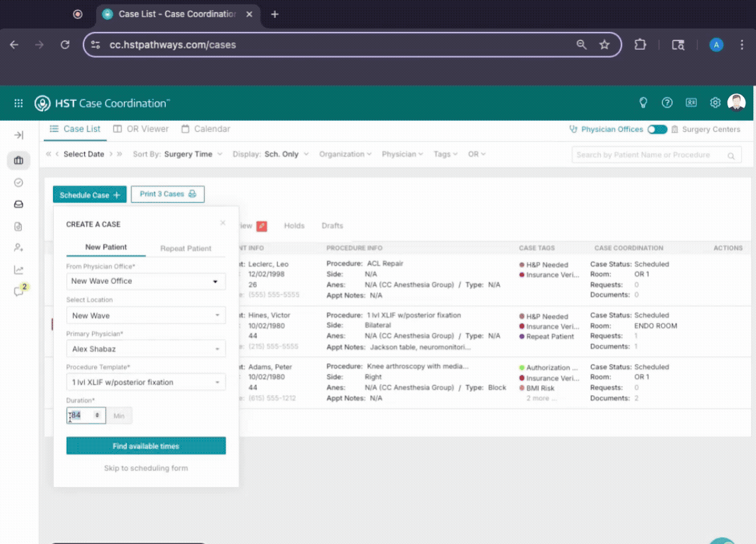Open the help question mark icon

tap(667, 103)
